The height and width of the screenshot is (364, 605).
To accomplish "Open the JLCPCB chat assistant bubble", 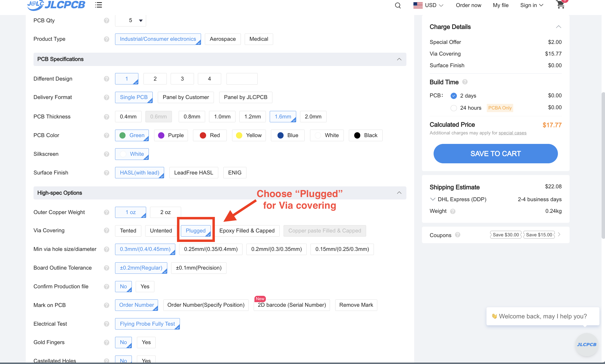I will pos(586,345).
